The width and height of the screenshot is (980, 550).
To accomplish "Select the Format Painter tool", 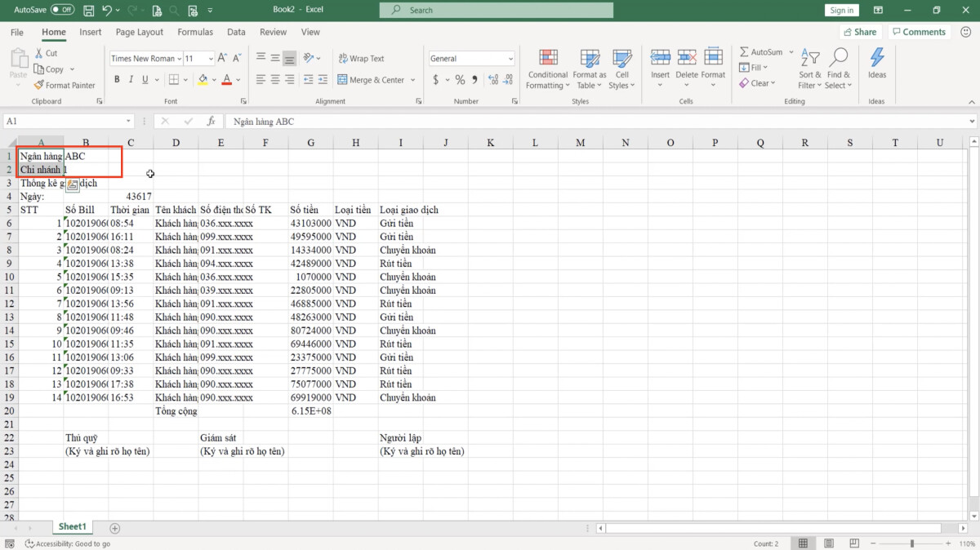I will coord(65,85).
